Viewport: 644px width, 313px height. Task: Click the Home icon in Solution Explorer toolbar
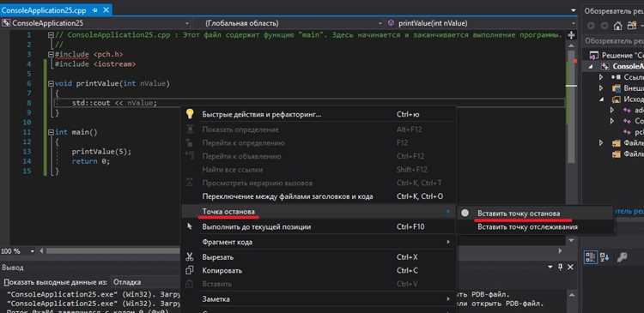tap(617, 27)
